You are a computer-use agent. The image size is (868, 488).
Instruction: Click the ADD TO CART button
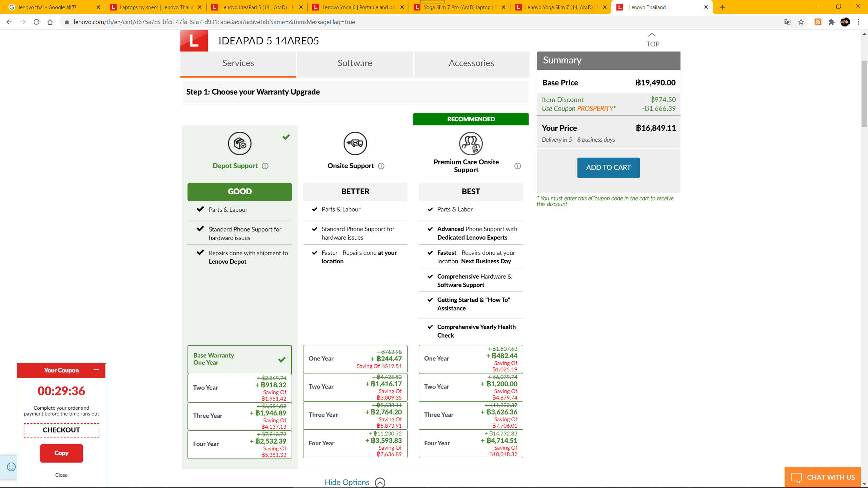click(x=609, y=168)
